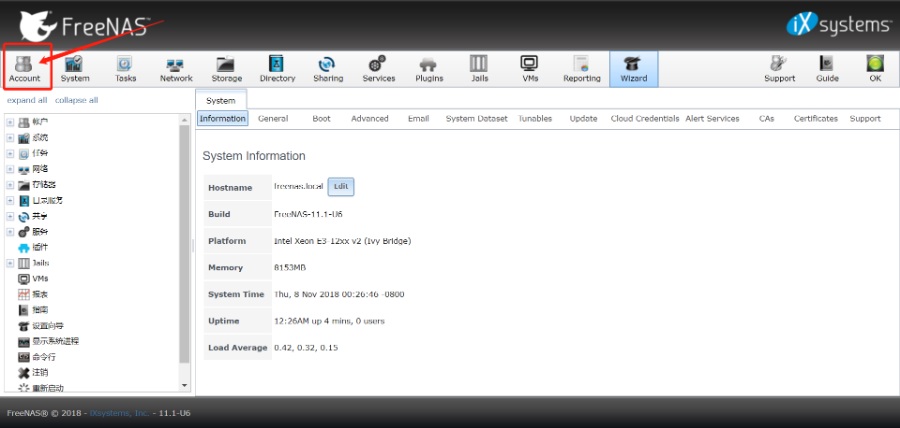Image resolution: width=900 pixels, height=428 pixels.
Task: Open the VMs toolbar icon
Action: click(x=530, y=69)
